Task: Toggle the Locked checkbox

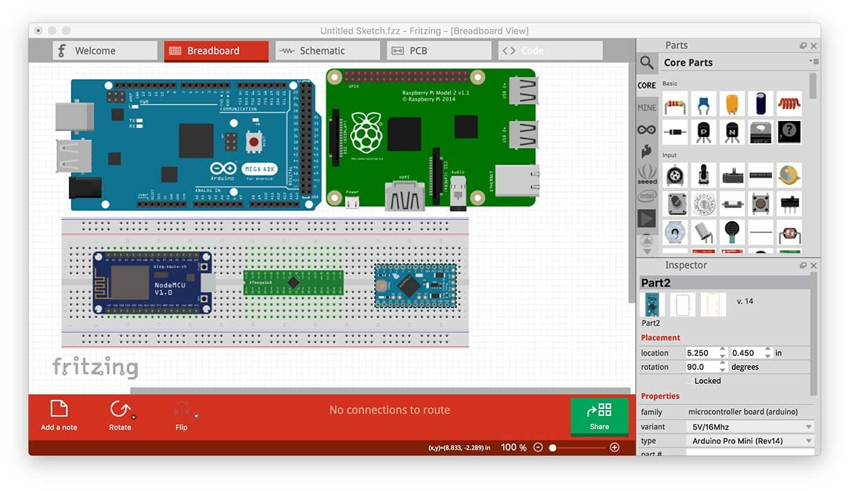Action: pos(689,381)
